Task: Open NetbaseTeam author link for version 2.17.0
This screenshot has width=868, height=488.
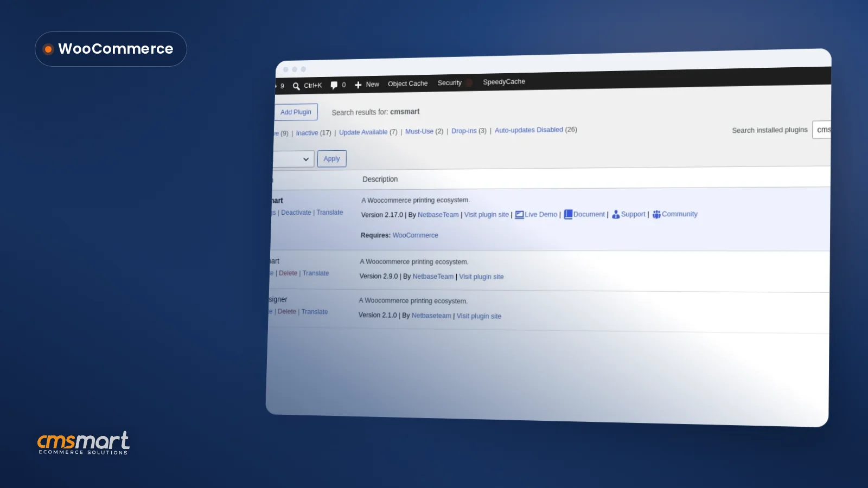Action: point(438,215)
